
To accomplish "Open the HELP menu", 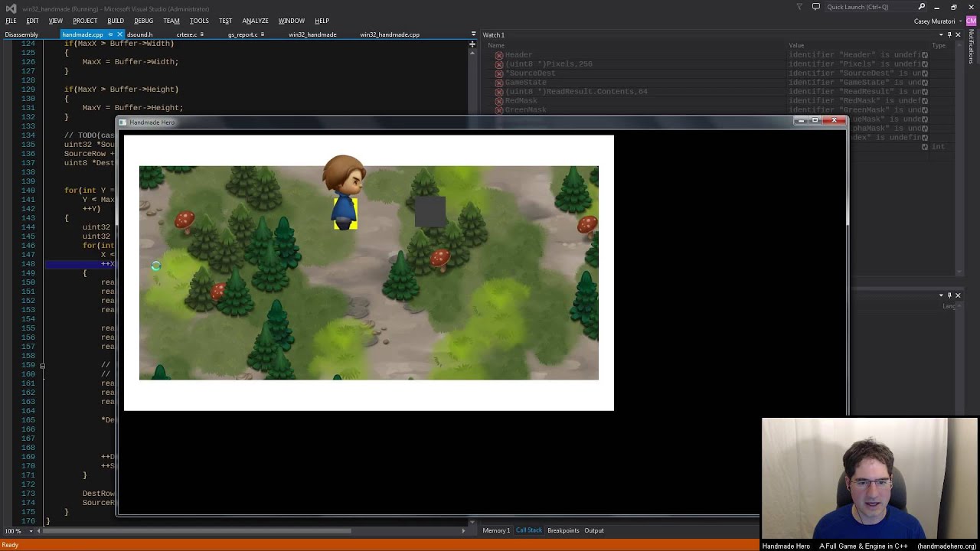I will pos(322,21).
